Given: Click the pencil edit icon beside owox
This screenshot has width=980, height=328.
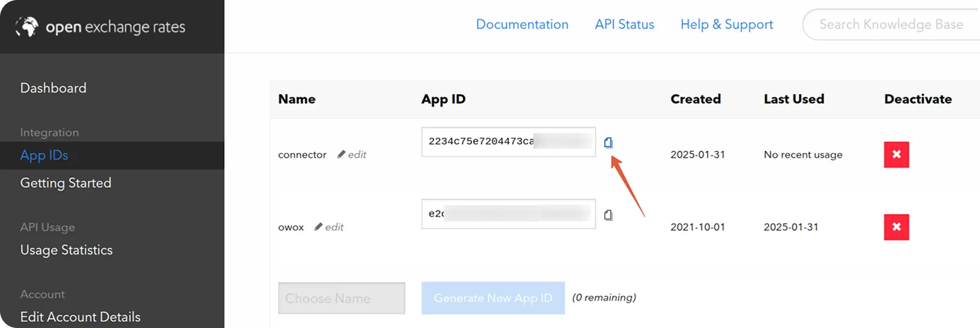Looking at the screenshot, I should [x=318, y=227].
